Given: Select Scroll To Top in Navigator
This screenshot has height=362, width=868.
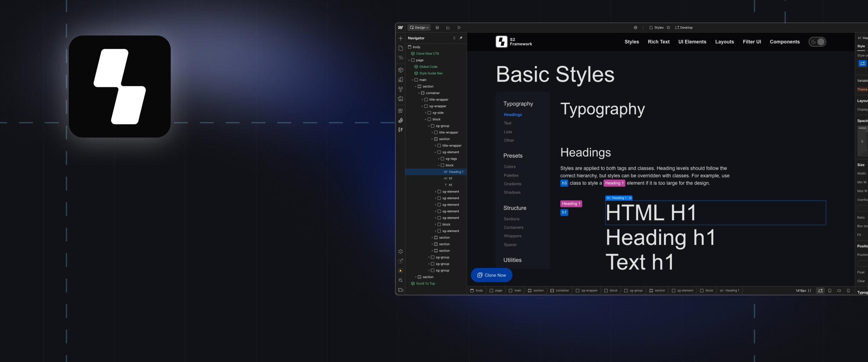Looking at the screenshot, I should coord(425,284).
